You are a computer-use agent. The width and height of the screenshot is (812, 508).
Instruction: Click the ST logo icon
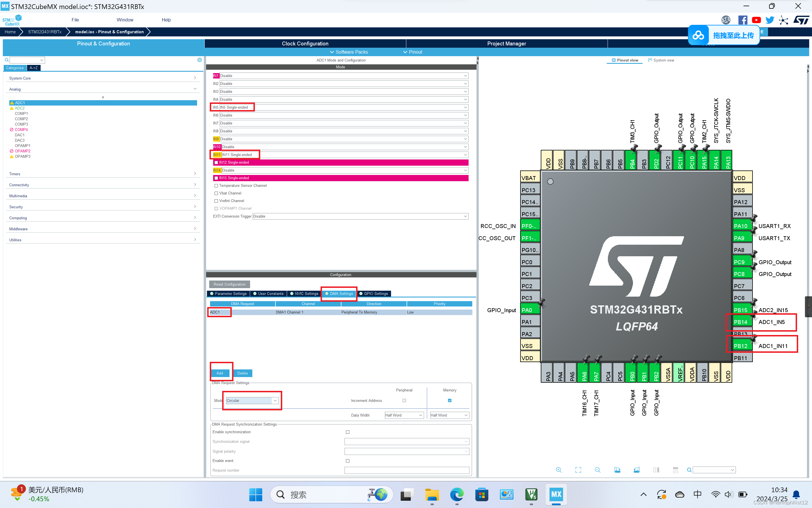[801, 20]
